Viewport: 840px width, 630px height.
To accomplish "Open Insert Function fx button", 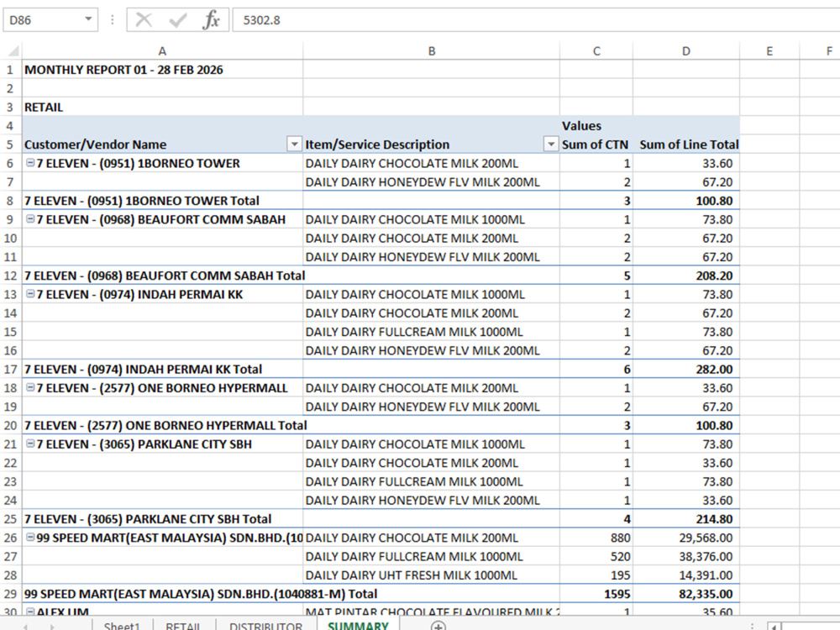I will pyautogui.click(x=212, y=20).
